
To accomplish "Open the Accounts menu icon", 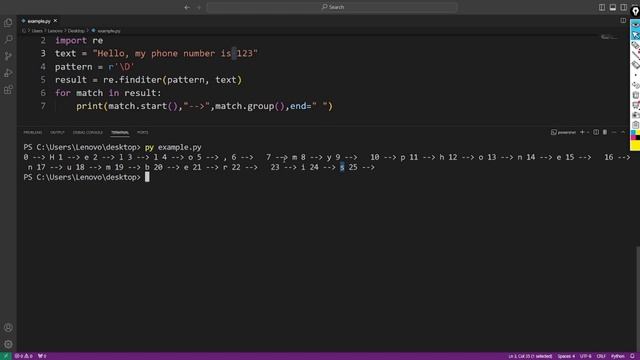I will [x=8, y=327].
